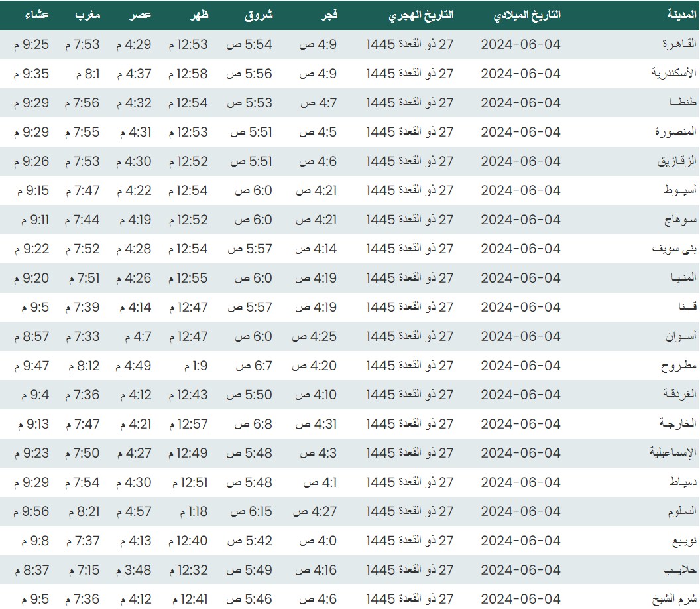Select the 9:56 عشاء time for السلوم

pos(31,511)
